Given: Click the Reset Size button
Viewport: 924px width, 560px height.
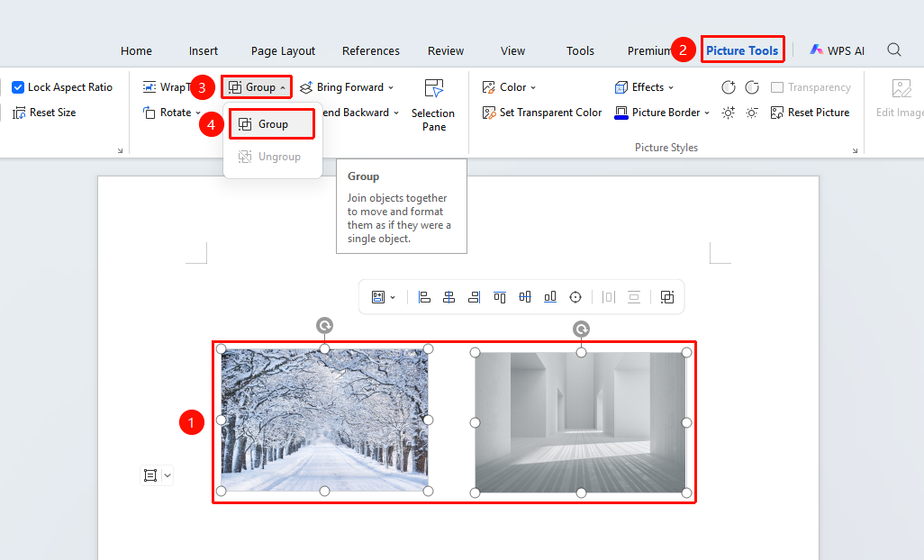Looking at the screenshot, I should tap(44, 113).
